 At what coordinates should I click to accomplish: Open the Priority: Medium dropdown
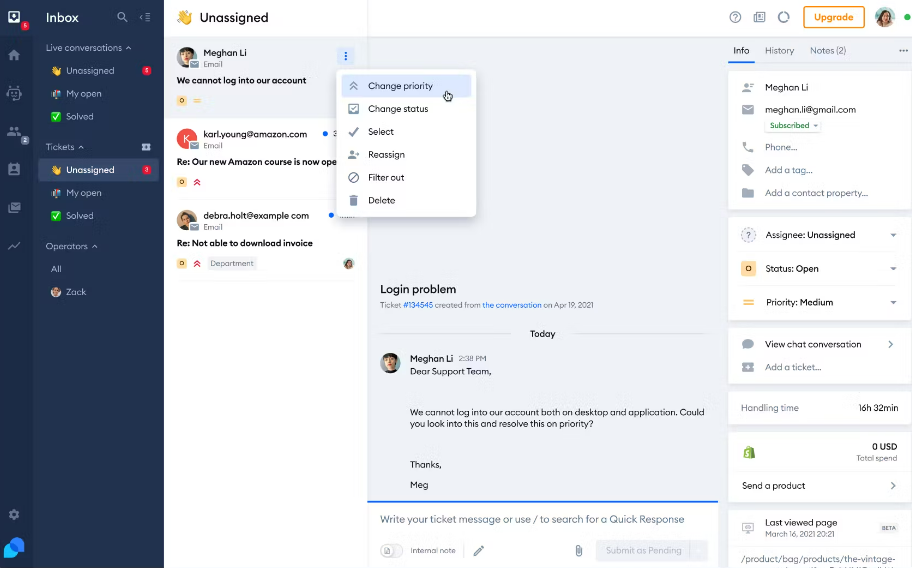point(820,302)
